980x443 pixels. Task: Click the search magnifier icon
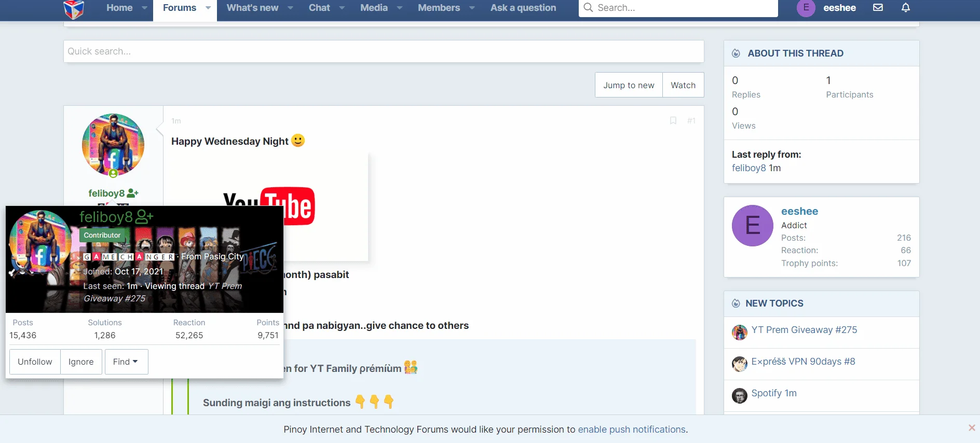pyautogui.click(x=588, y=8)
